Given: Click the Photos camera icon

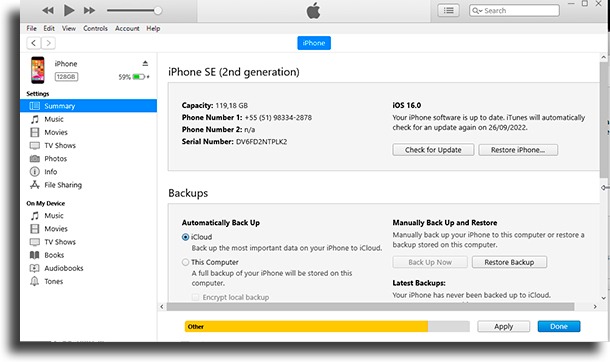Looking at the screenshot, I should [x=35, y=159].
